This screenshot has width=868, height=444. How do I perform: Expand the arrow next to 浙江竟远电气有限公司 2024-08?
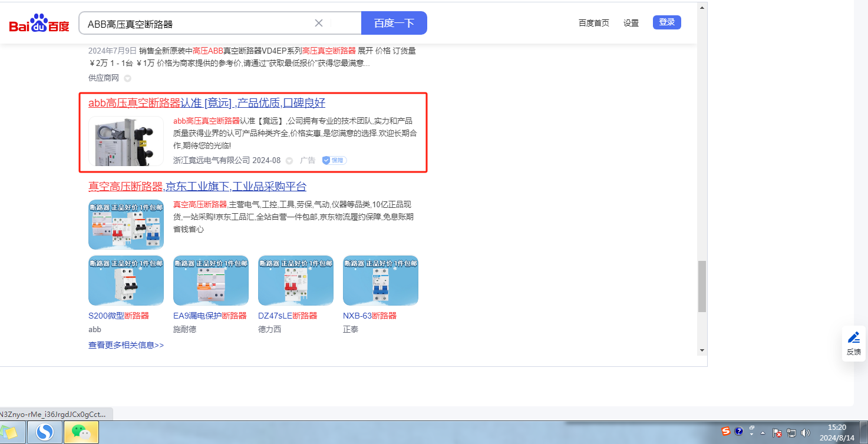pos(289,161)
